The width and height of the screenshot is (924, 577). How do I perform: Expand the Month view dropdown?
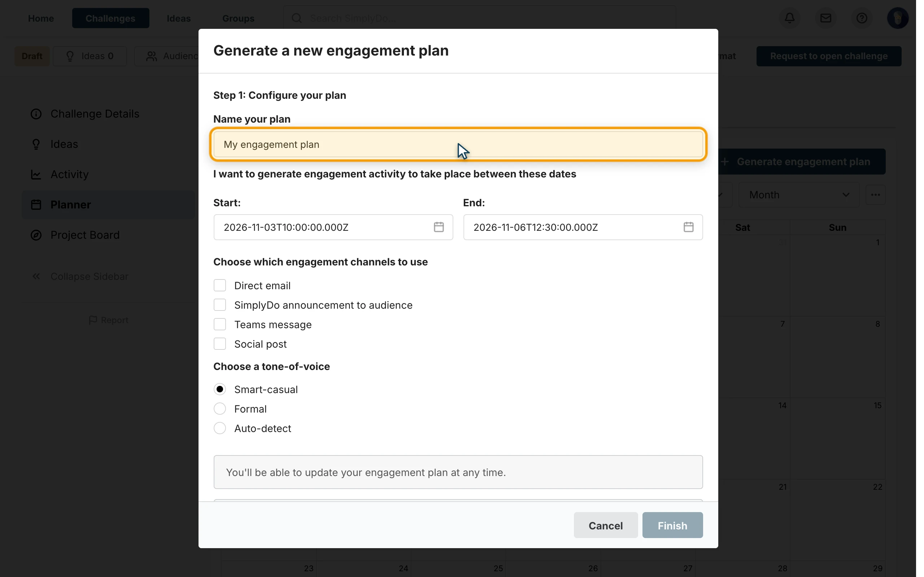799,195
